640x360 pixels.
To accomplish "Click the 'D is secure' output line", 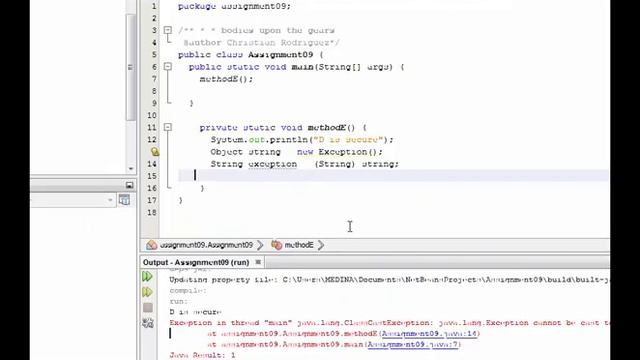I will tap(195, 312).
